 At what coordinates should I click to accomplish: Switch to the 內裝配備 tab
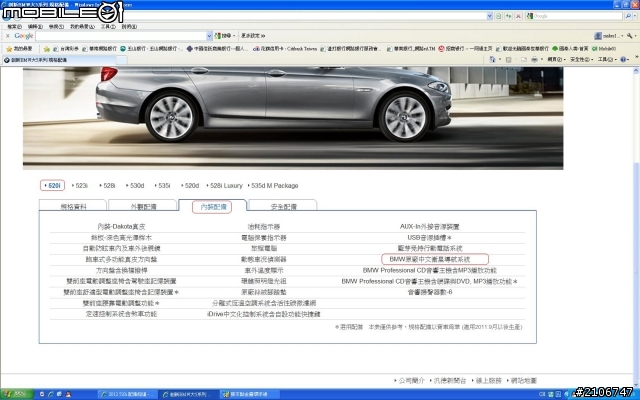tap(213, 206)
